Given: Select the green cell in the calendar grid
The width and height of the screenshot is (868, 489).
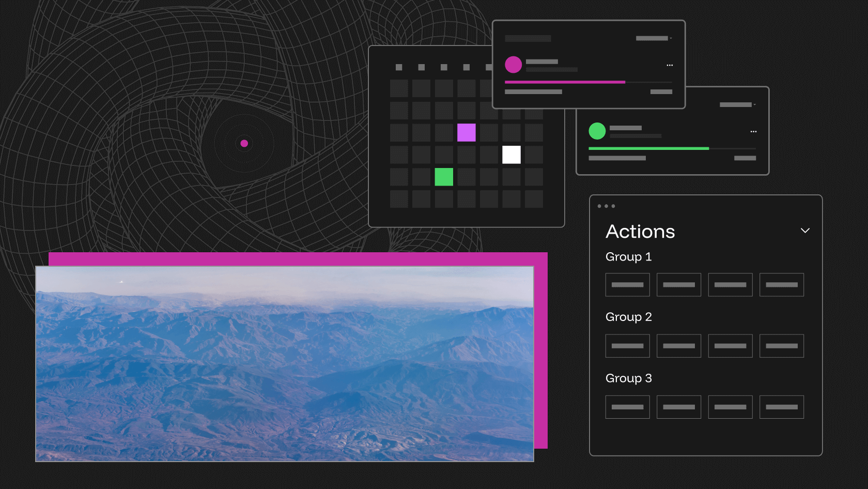Looking at the screenshot, I should point(444,177).
